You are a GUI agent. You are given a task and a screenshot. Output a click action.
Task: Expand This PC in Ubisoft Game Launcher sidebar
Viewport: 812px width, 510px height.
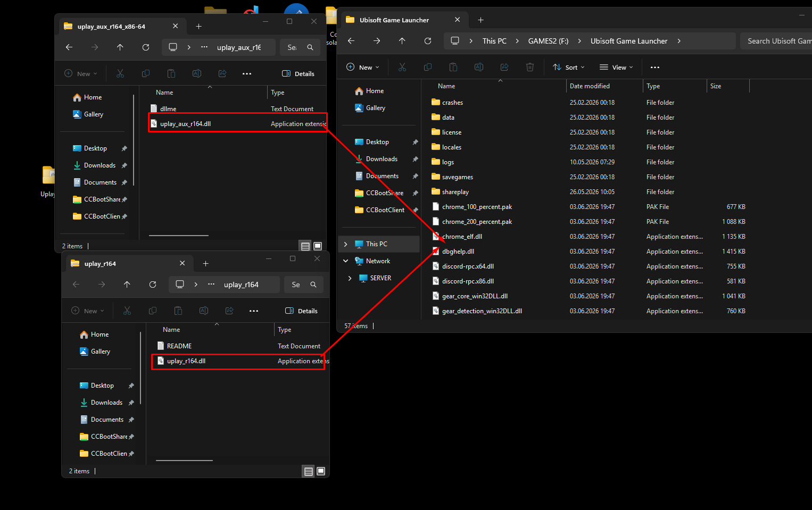pyautogui.click(x=346, y=244)
